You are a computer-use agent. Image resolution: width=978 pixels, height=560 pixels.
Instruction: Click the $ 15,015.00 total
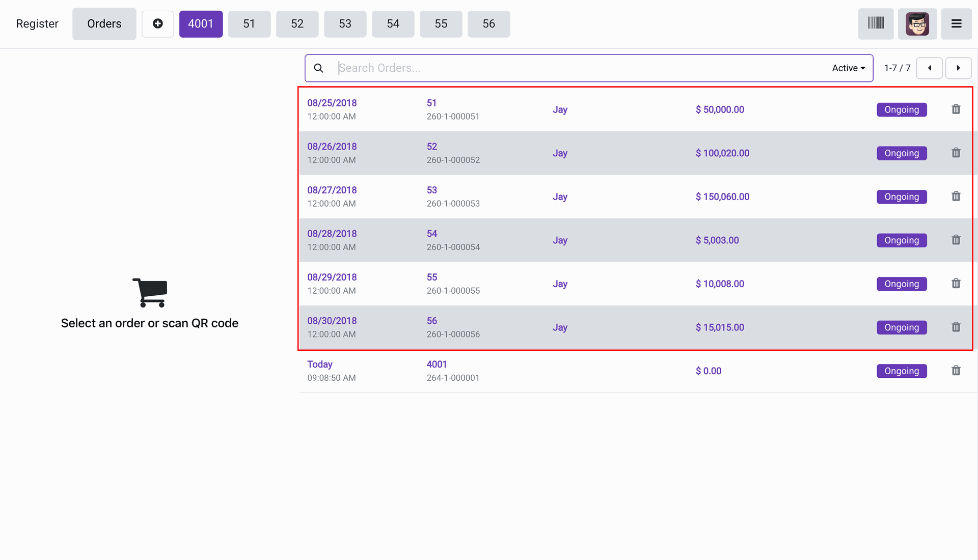[720, 327]
